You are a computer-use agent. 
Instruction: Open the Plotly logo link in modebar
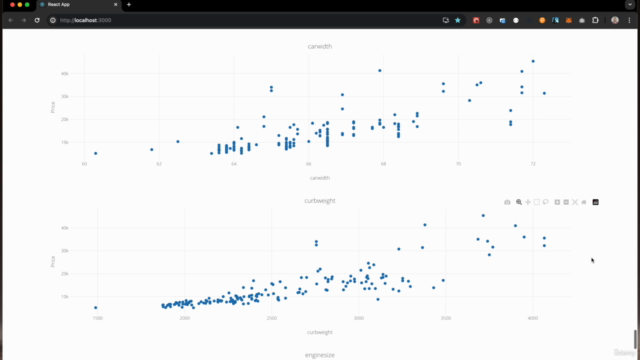(596, 202)
